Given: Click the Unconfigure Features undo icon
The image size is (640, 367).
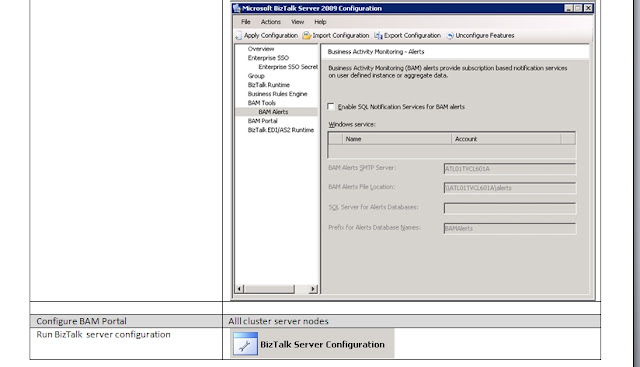Looking at the screenshot, I should coord(450,36).
